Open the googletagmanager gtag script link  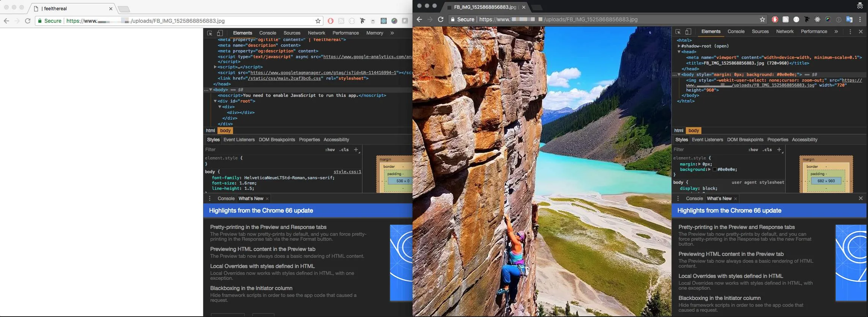tap(323, 73)
